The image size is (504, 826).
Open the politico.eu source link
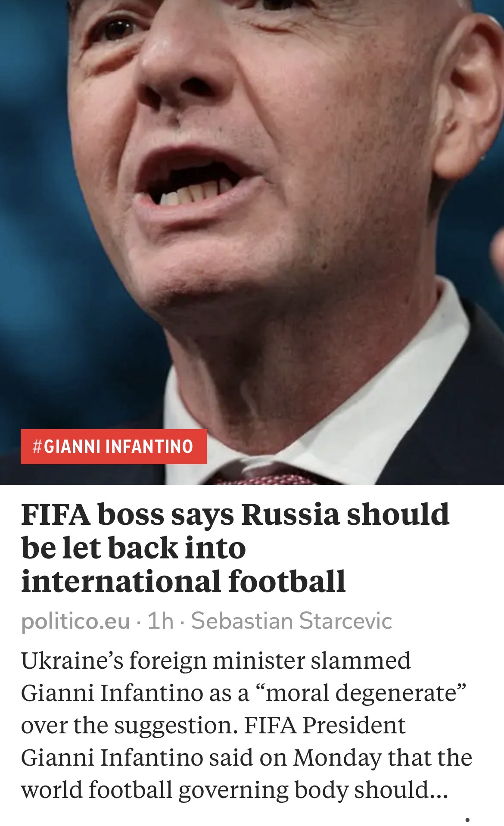point(75,621)
